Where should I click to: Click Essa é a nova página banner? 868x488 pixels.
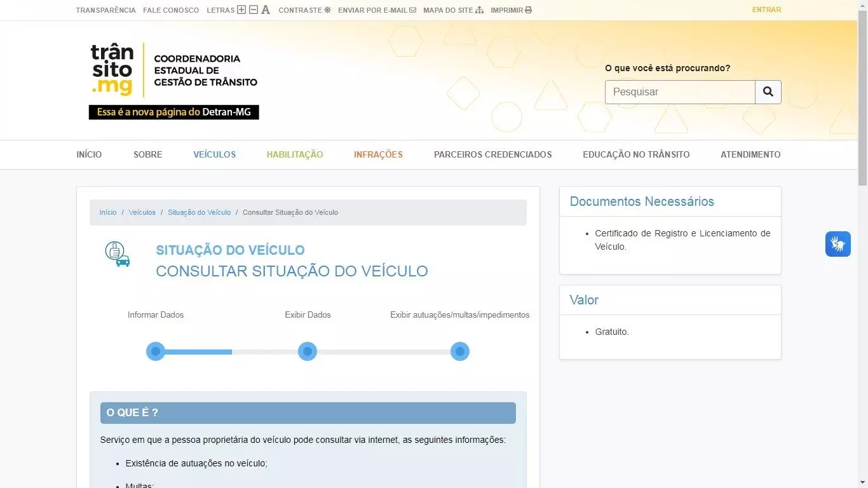[174, 112]
